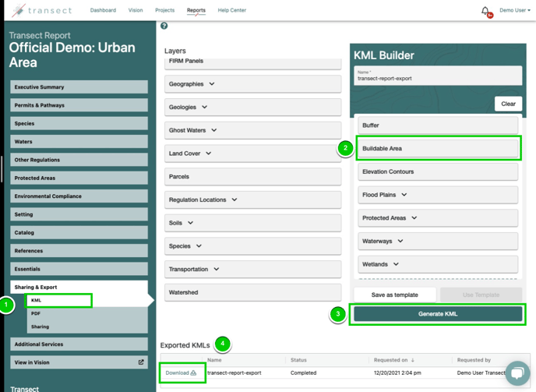This screenshot has height=392, width=536.
Task: Expand the Species layer group
Action: [x=199, y=246]
